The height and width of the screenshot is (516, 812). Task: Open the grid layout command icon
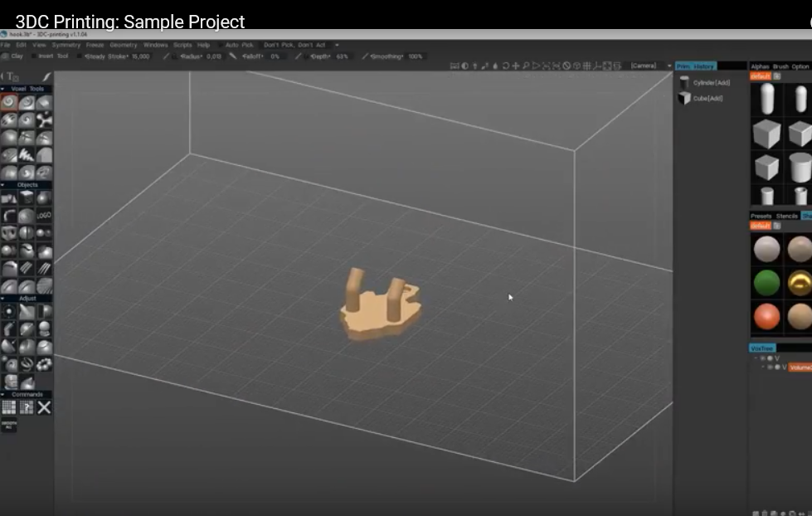(9, 407)
